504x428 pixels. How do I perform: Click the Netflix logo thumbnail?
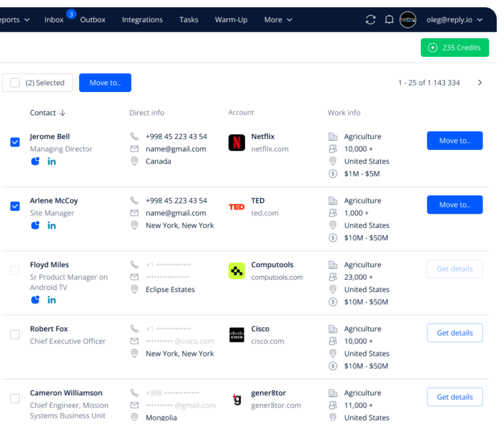(x=237, y=143)
